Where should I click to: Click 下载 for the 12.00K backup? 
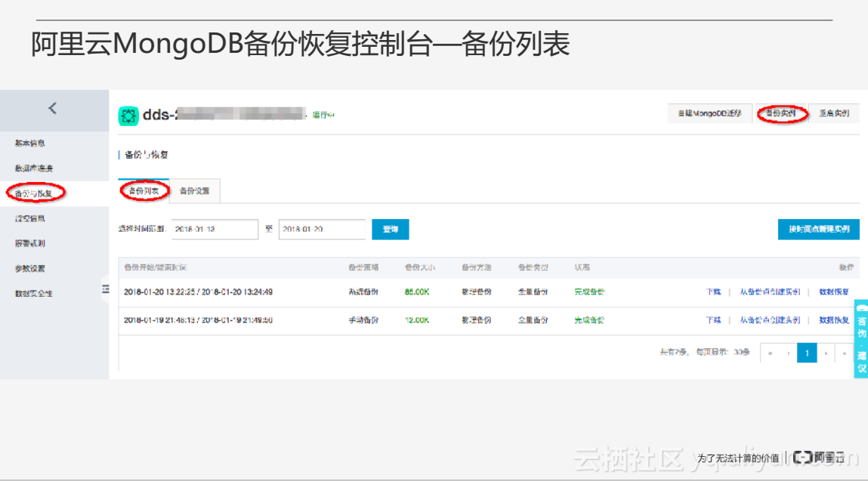click(714, 320)
